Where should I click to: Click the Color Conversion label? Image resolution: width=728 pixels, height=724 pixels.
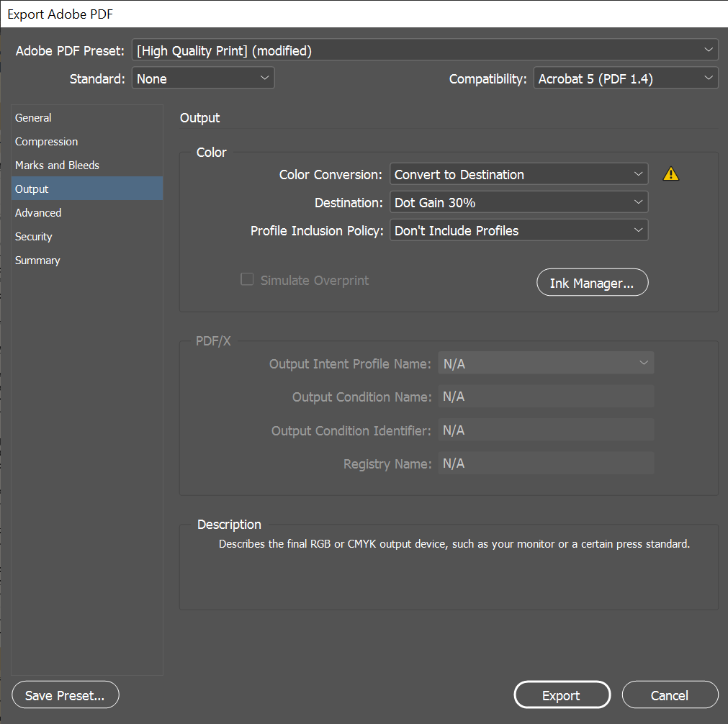(330, 174)
